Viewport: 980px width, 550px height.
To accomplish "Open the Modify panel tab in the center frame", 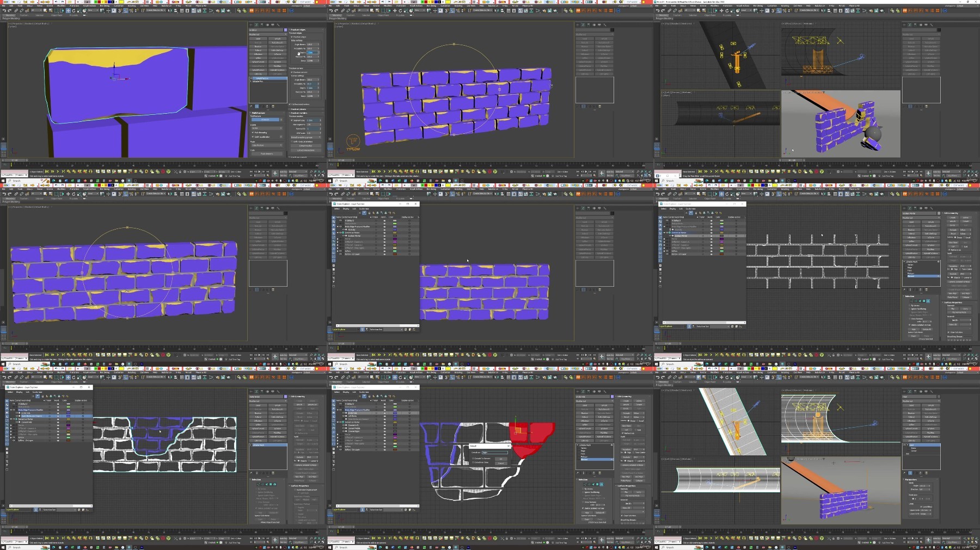I will [584, 208].
